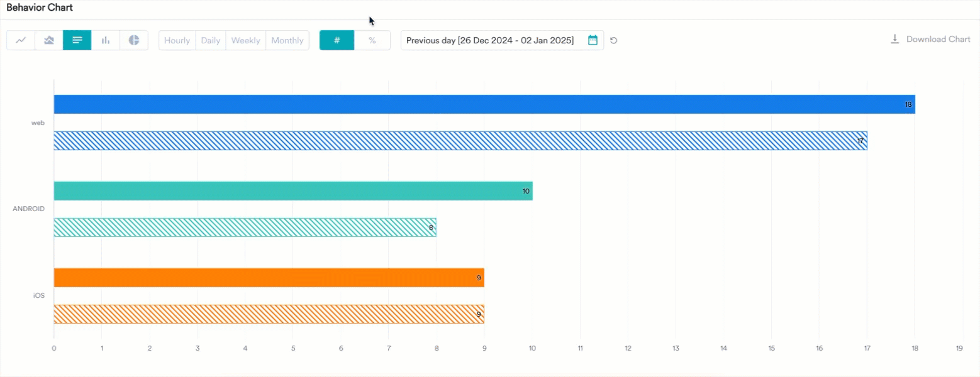Open the calendar date picker icon
The image size is (980, 377).
point(593,40)
